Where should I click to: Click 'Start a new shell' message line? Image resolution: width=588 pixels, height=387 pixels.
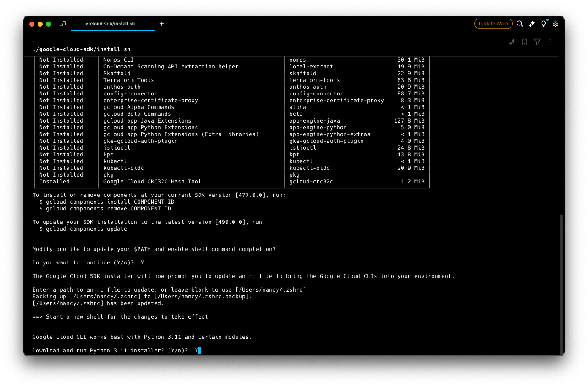[x=122, y=317]
